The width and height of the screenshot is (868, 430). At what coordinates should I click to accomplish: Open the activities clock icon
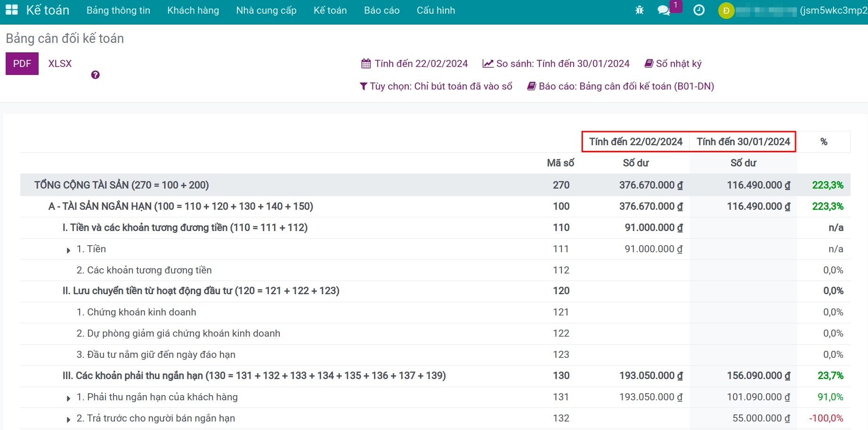click(x=699, y=10)
